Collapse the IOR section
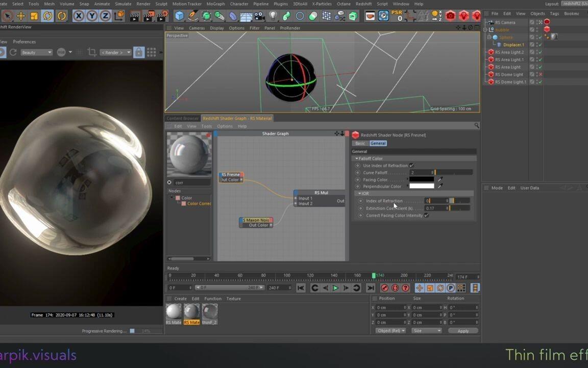The height and width of the screenshot is (368, 588). pyautogui.click(x=360, y=193)
